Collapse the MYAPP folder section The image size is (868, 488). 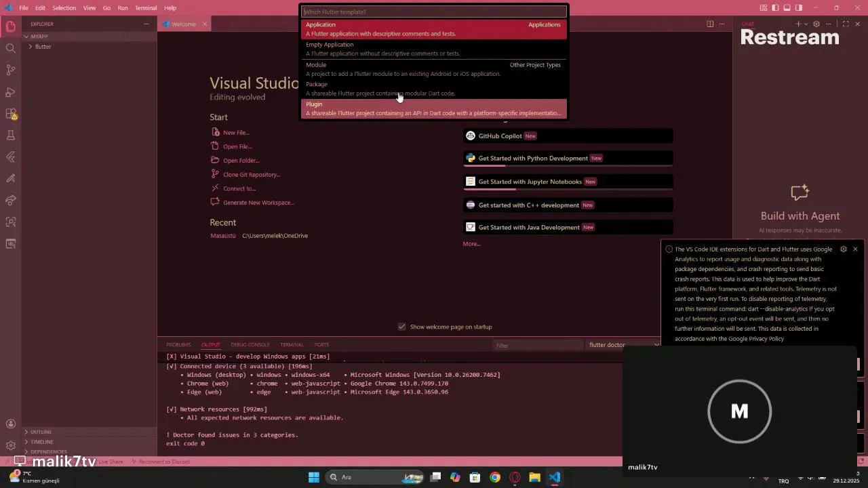(90, 36)
